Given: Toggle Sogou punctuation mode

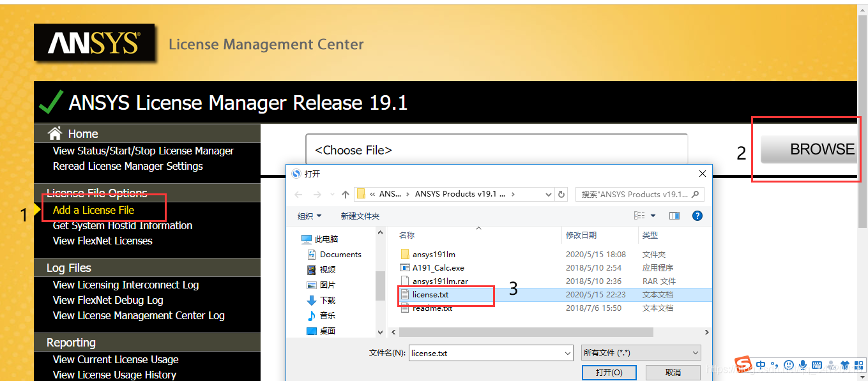Looking at the screenshot, I should pos(775,365).
